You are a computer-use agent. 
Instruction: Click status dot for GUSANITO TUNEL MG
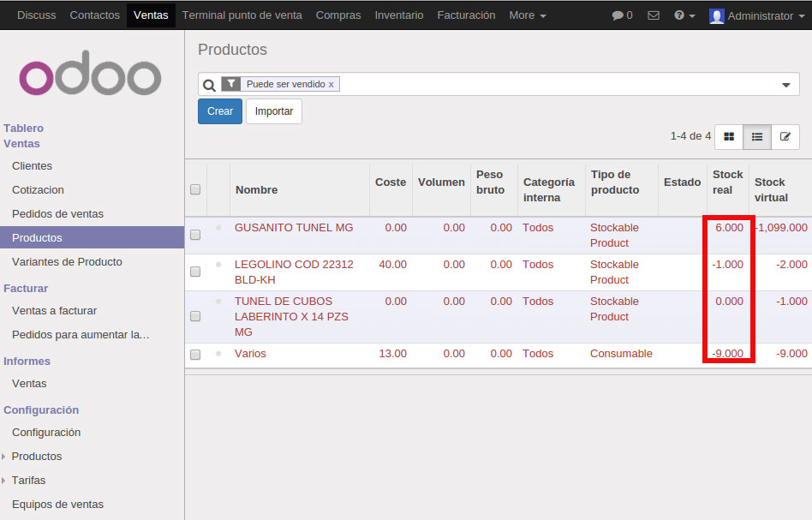pos(218,227)
